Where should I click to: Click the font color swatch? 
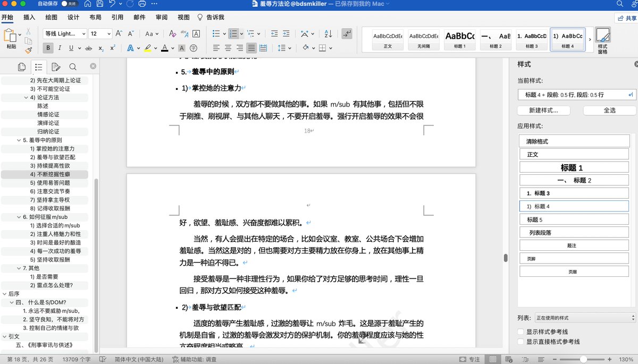165,48
